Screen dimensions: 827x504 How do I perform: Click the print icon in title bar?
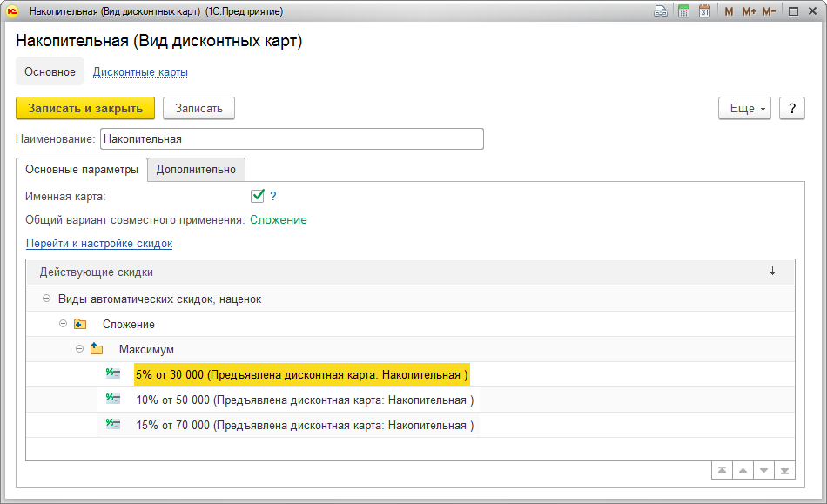tap(661, 11)
